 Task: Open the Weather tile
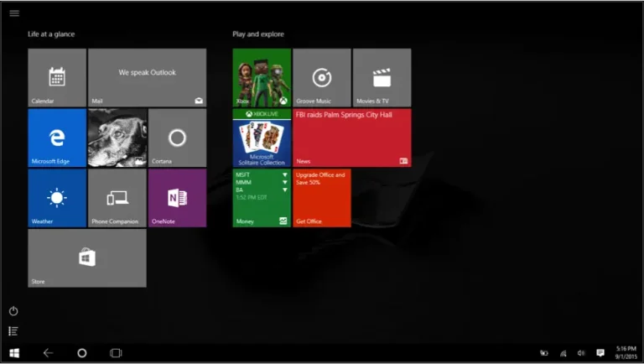pyautogui.click(x=57, y=198)
